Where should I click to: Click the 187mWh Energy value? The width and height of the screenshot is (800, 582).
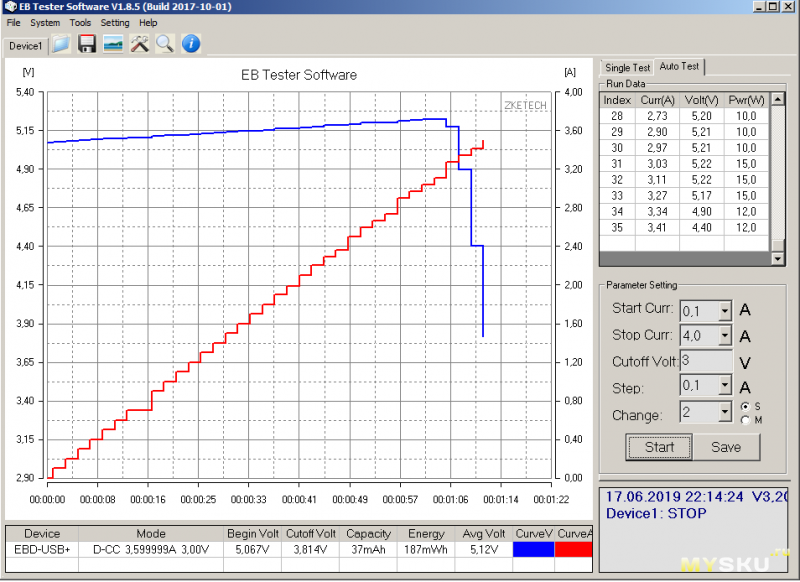coord(426,549)
